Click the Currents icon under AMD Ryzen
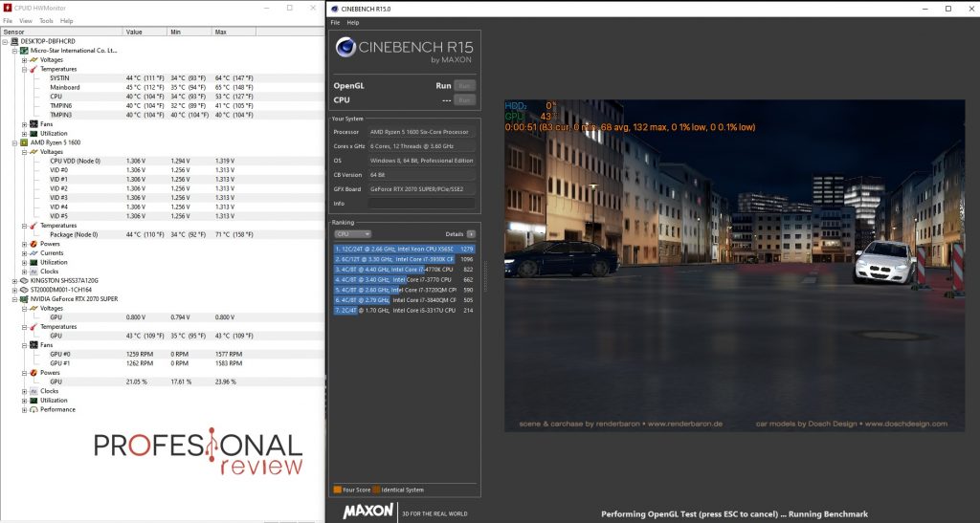 click(33, 253)
